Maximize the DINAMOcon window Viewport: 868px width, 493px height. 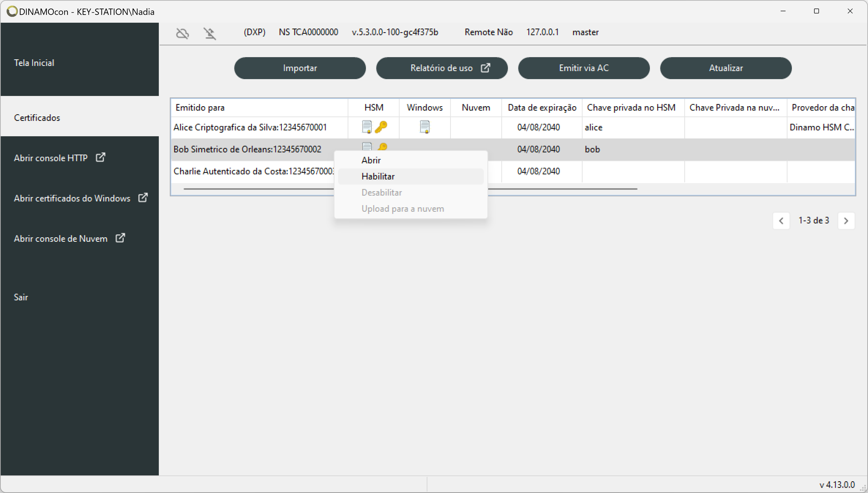816,11
